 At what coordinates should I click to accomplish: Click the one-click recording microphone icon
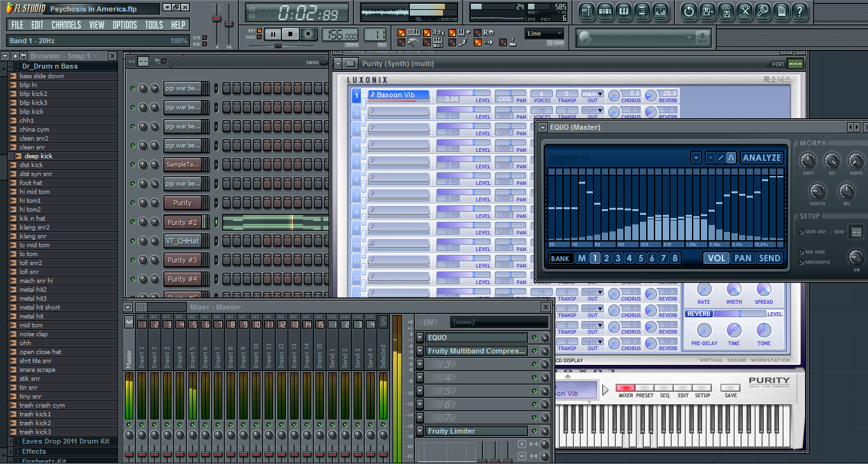point(763,11)
